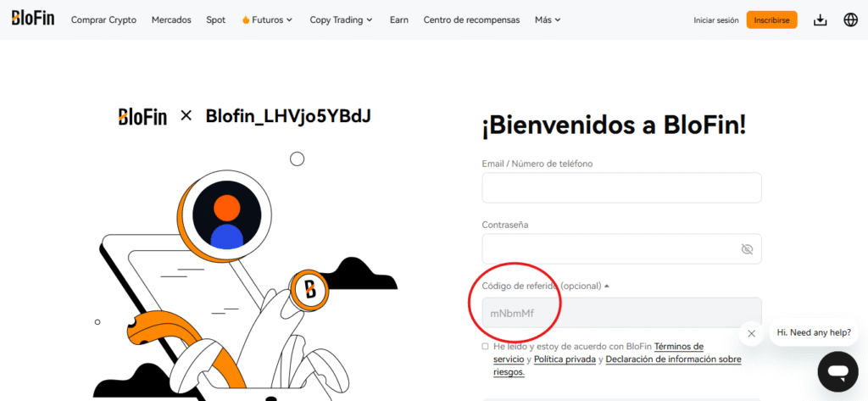The height and width of the screenshot is (401, 868).
Task: Focus the Contraseña input field
Action: (x=621, y=248)
